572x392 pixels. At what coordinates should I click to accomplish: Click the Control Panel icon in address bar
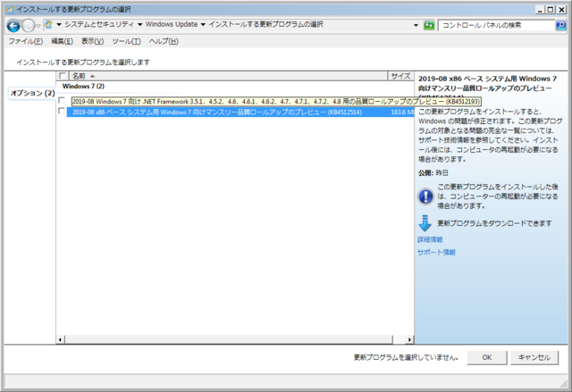click(x=48, y=24)
